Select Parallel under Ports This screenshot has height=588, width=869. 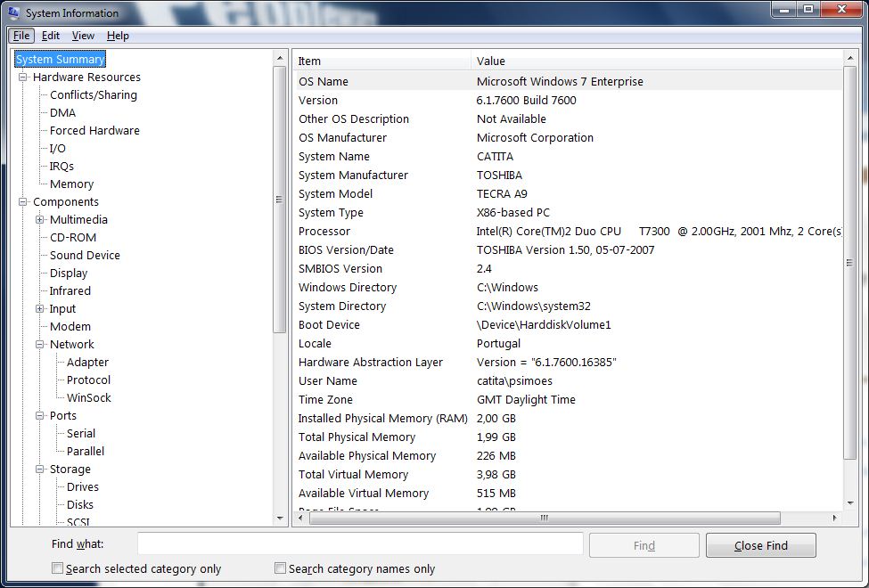click(x=86, y=451)
